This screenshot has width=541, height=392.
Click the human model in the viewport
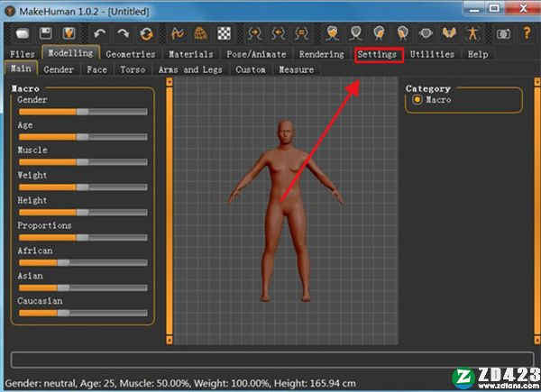coord(285,211)
